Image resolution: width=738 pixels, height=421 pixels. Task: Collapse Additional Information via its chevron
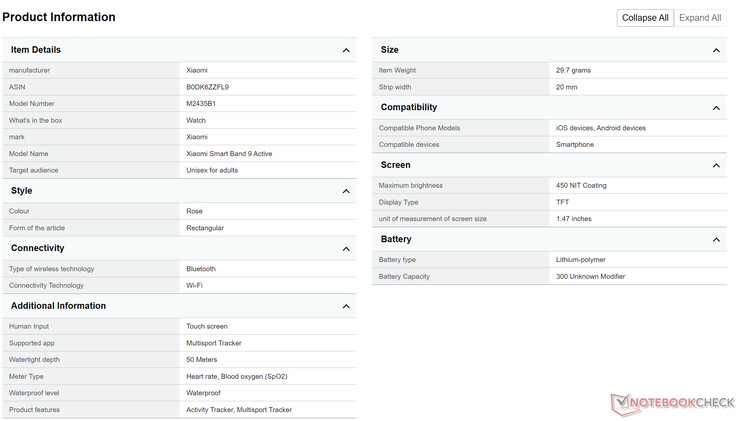coord(346,306)
